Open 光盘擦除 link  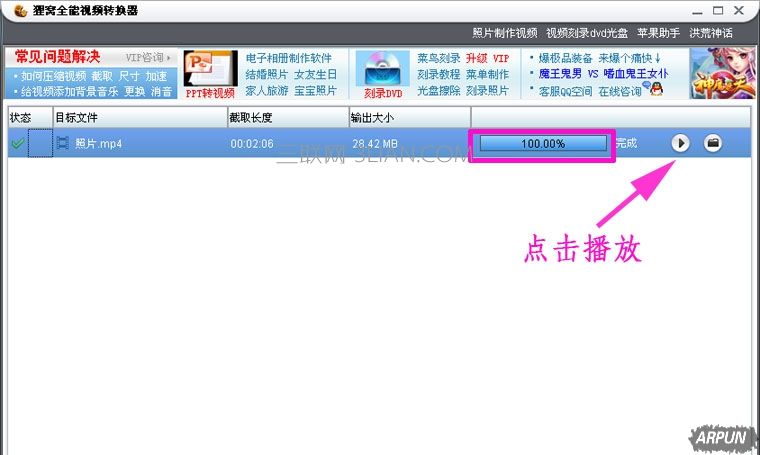[x=439, y=91]
